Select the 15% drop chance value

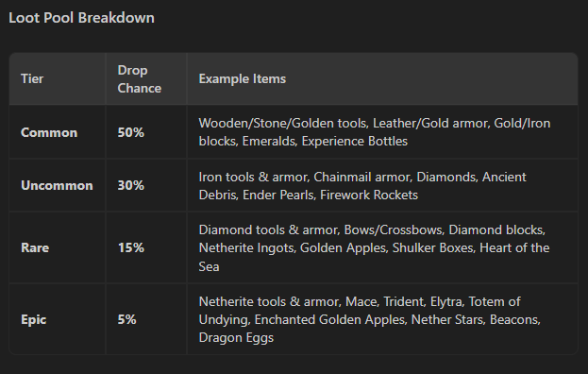click(x=131, y=247)
